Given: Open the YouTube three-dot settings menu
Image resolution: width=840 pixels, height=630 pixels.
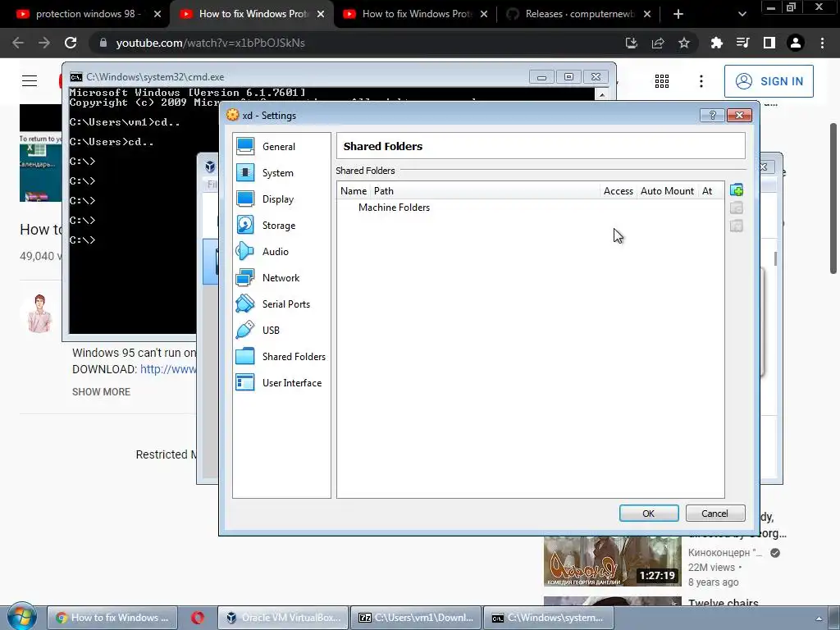Looking at the screenshot, I should click(701, 81).
